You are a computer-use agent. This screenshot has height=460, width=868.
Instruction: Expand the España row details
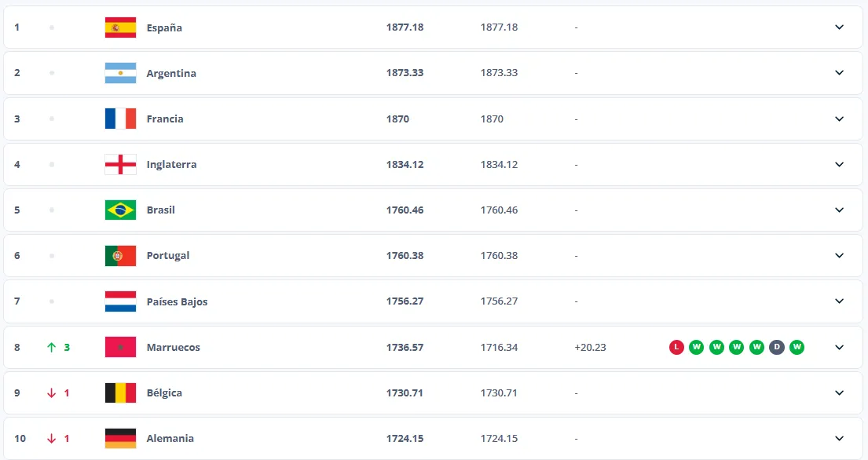(839, 27)
